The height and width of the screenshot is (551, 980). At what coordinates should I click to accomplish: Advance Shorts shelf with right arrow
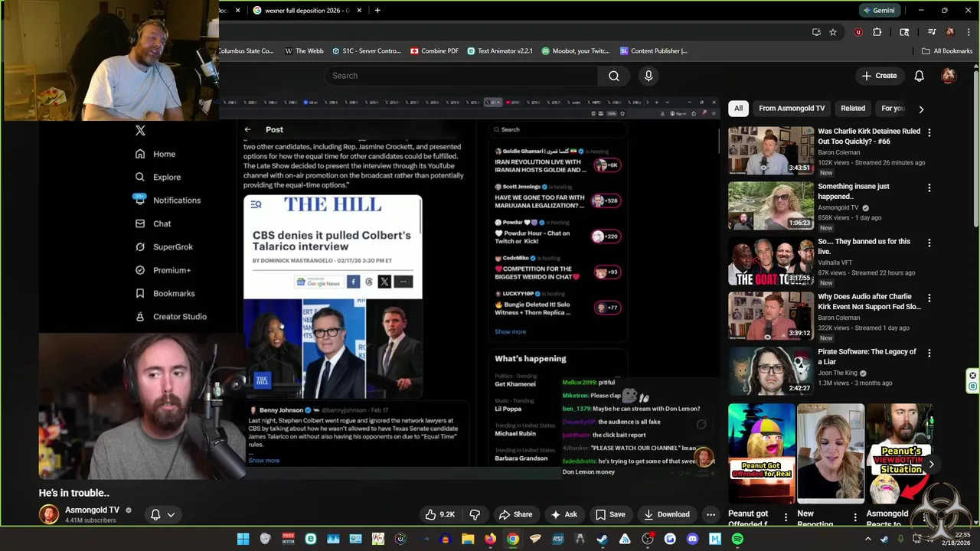(931, 464)
